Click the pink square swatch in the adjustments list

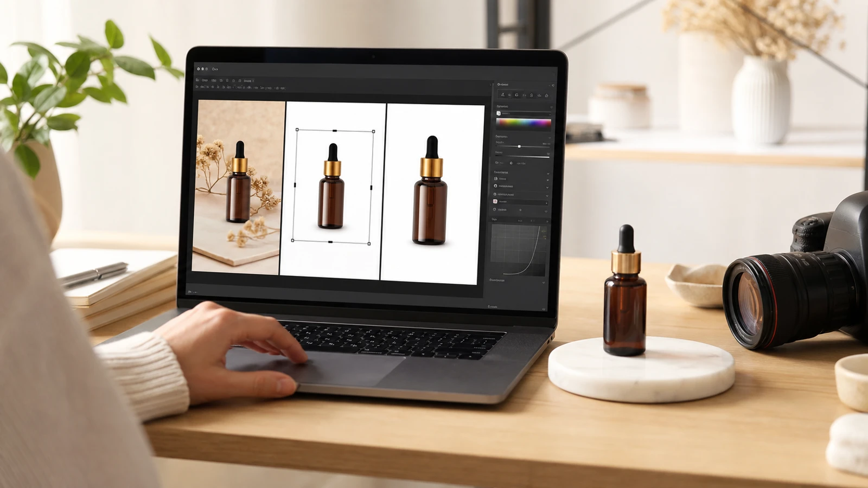(x=495, y=201)
